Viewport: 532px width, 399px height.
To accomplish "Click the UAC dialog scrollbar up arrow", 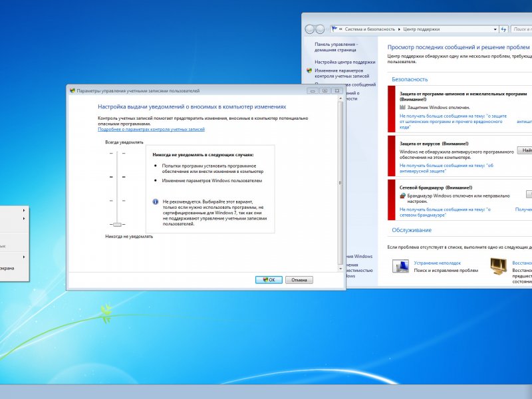I will [x=340, y=98].
